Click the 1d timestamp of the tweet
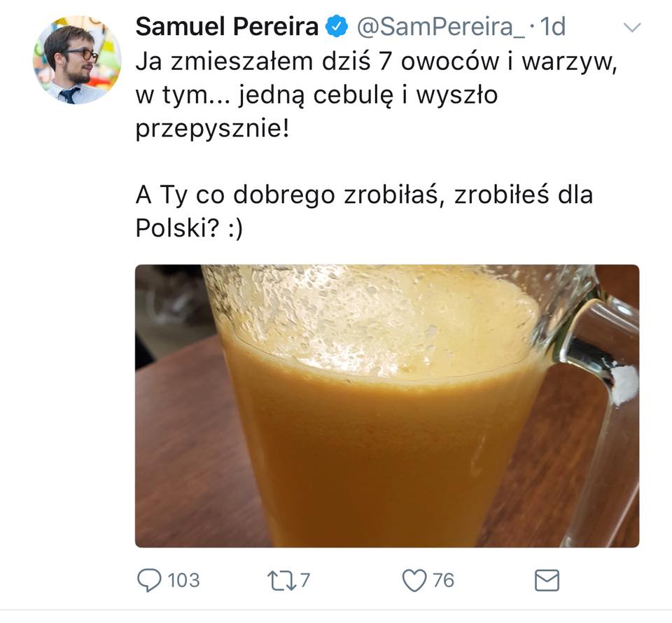This screenshot has width=672, height=623. 553,27
